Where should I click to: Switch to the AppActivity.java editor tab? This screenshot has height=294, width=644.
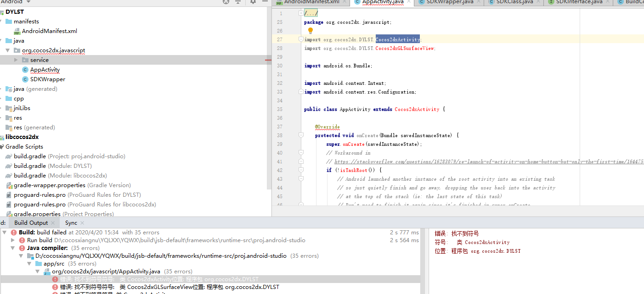(x=383, y=2)
